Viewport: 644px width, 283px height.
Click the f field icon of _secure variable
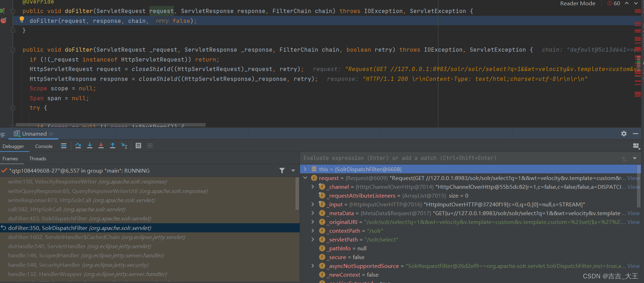click(322, 257)
